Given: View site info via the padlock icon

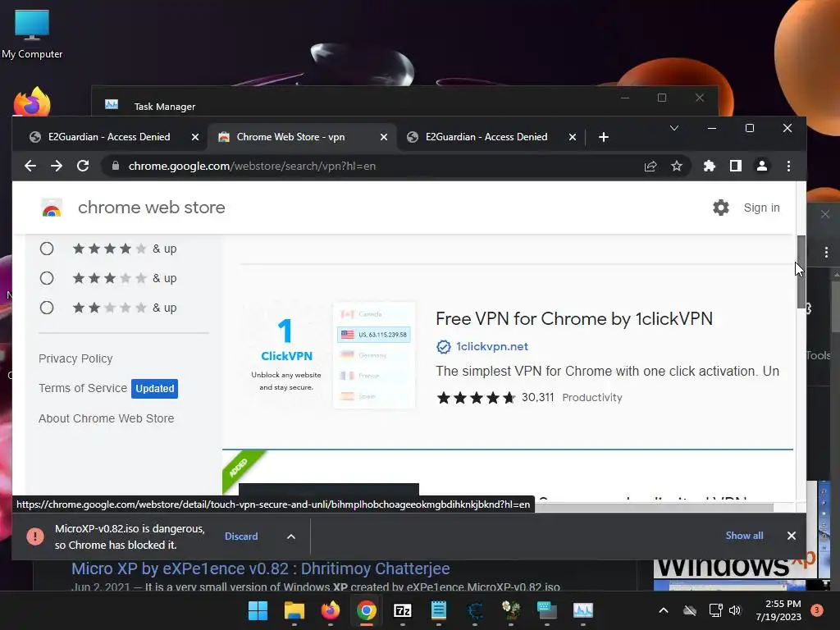Looking at the screenshot, I should [x=115, y=166].
